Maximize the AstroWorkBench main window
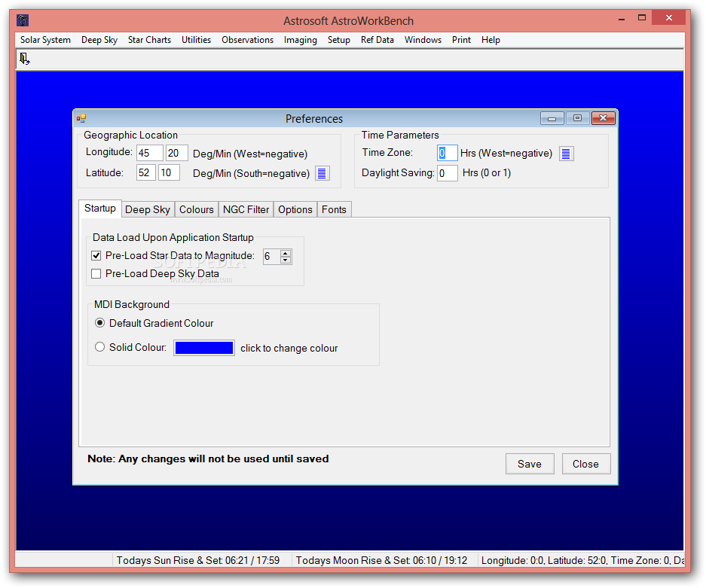The height and width of the screenshot is (588, 706). pyautogui.click(x=642, y=18)
